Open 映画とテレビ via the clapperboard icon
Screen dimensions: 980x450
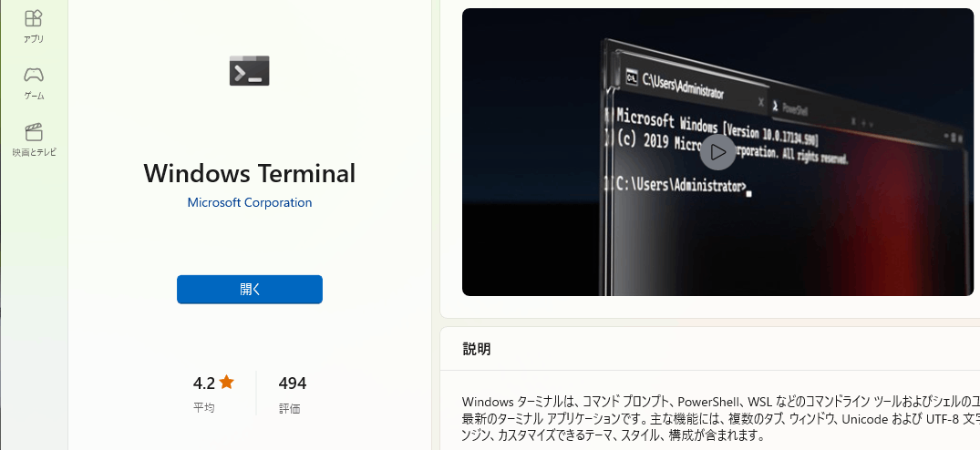point(34,139)
